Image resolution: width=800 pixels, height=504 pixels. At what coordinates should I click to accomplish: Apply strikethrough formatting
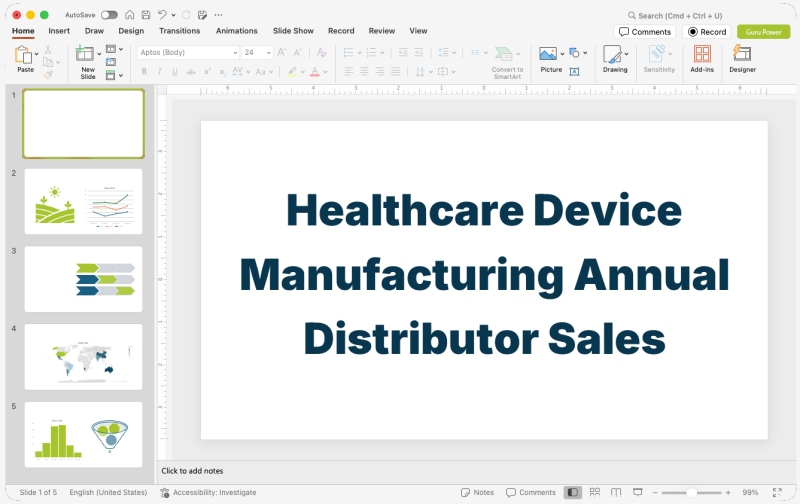pos(191,72)
